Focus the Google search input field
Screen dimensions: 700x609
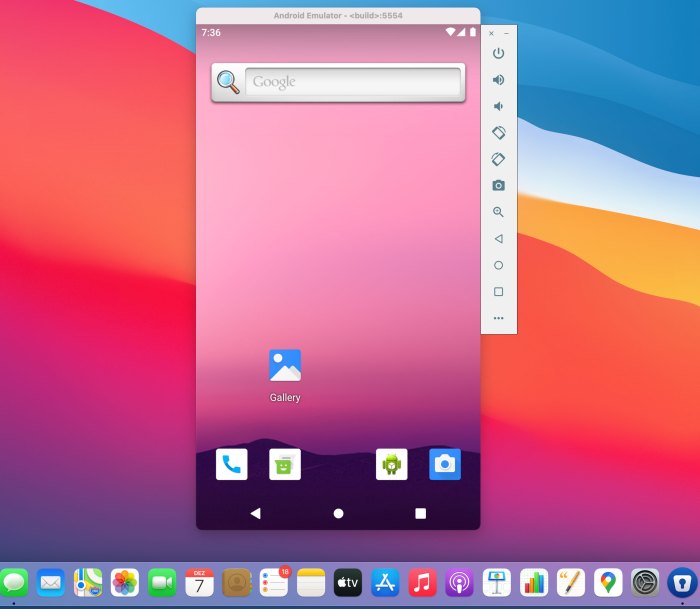pos(353,82)
